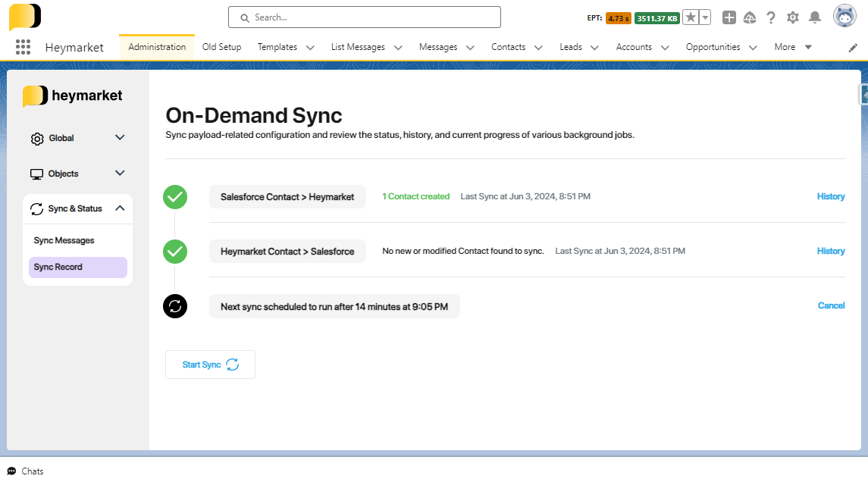Click the heymarket sidebar logo
This screenshot has height=482, width=868.
[x=73, y=95]
